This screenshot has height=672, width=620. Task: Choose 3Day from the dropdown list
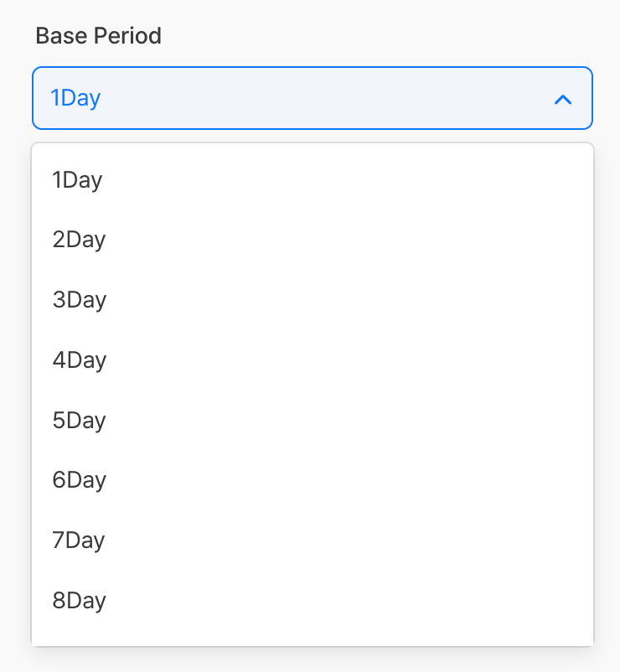coord(79,300)
